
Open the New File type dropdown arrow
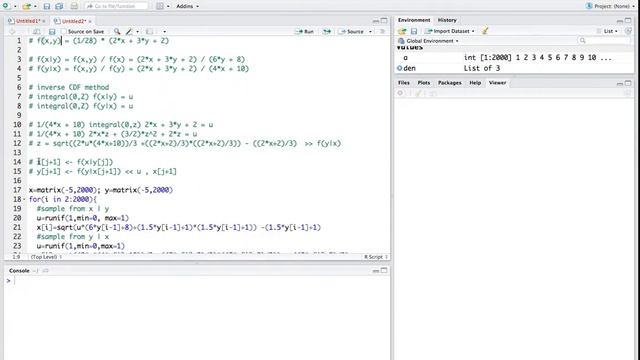coord(15,6)
